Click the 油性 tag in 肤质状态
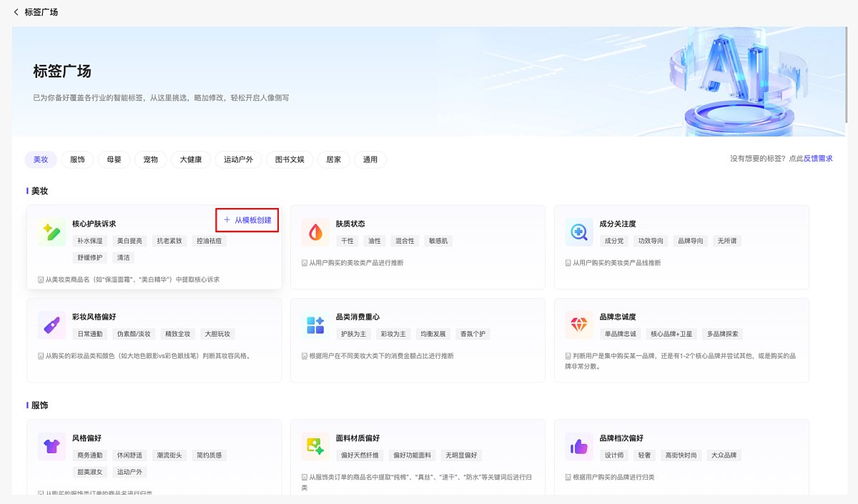Viewport: 858px width, 504px height. point(375,241)
